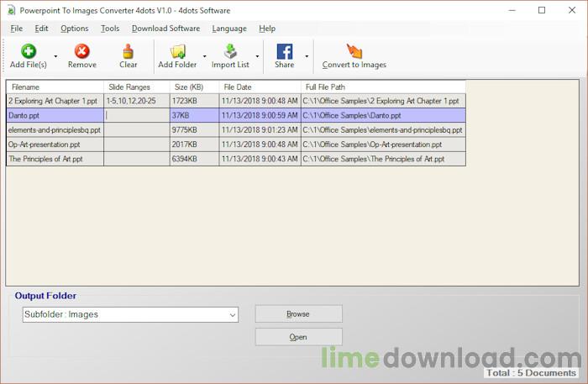The height and width of the screenshot is (384, 588).
Task: Open the File menu
Action: click(17, 29)
